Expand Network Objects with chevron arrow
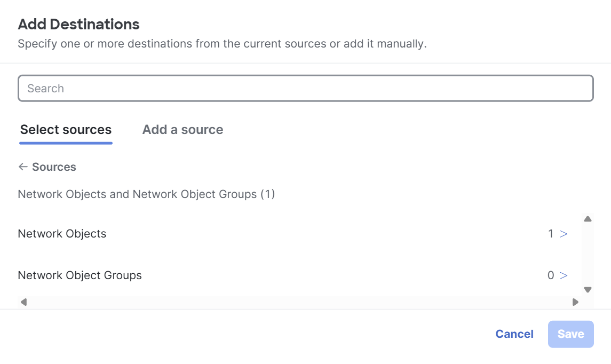This screenshot has height=364, width=611. click(564, 234)
